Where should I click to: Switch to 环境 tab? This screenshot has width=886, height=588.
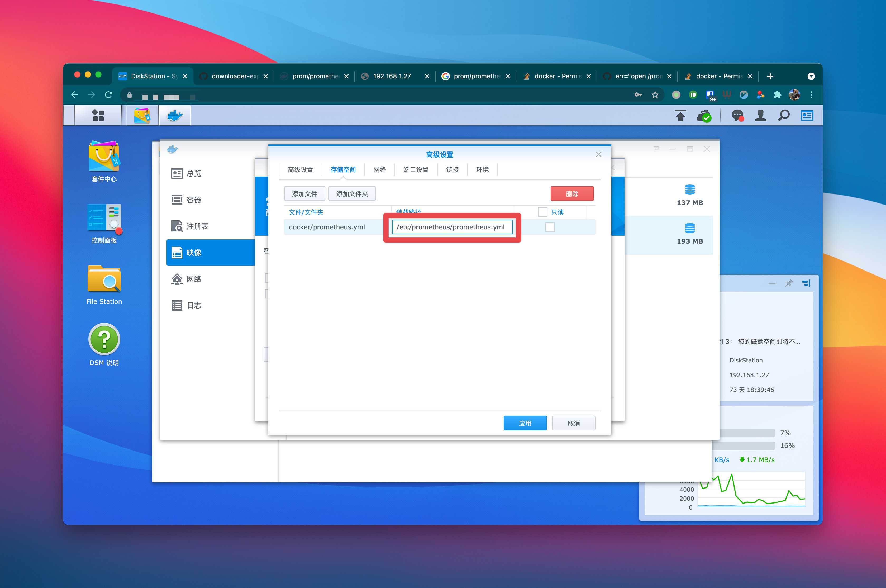[482, 169]
